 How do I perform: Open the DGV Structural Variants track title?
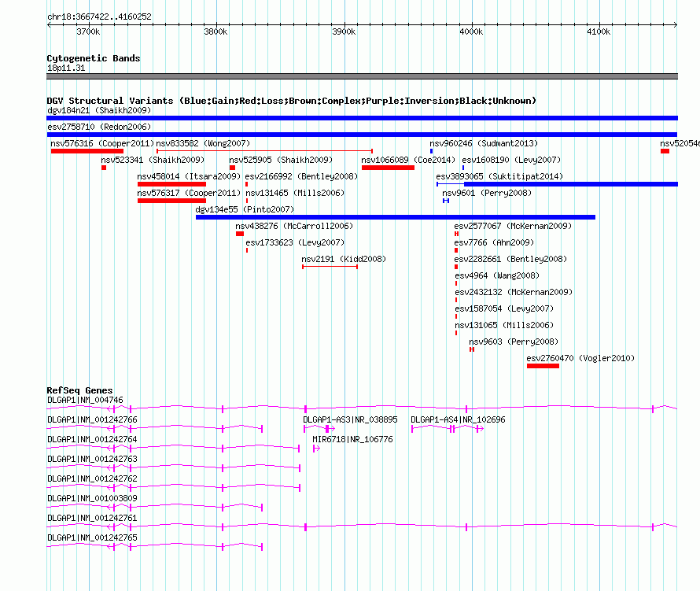point(291,101)
